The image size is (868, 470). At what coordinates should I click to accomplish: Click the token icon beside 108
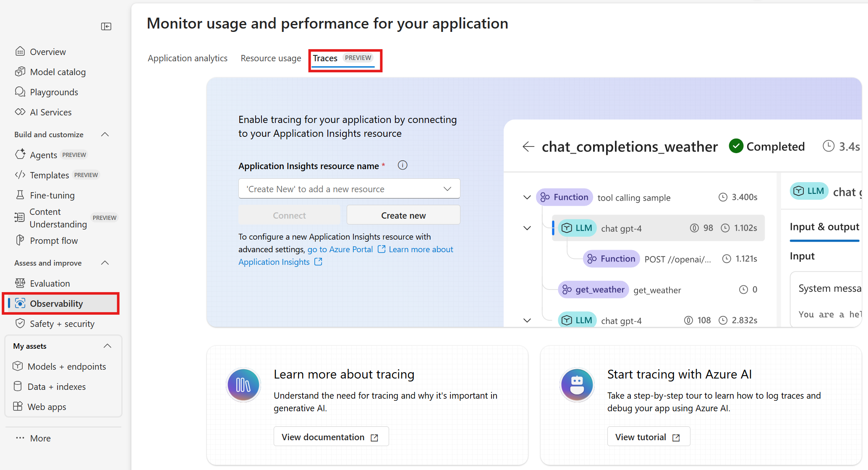coord(688,320)
